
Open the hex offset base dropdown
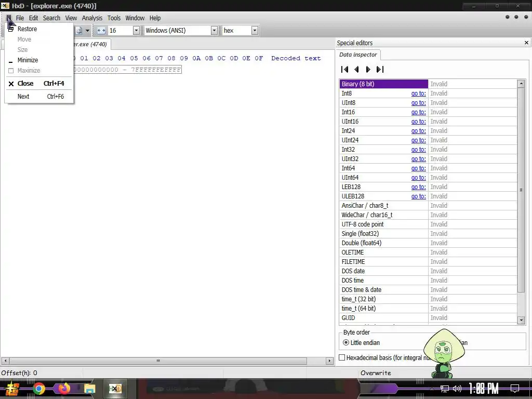tap(255, 31)
